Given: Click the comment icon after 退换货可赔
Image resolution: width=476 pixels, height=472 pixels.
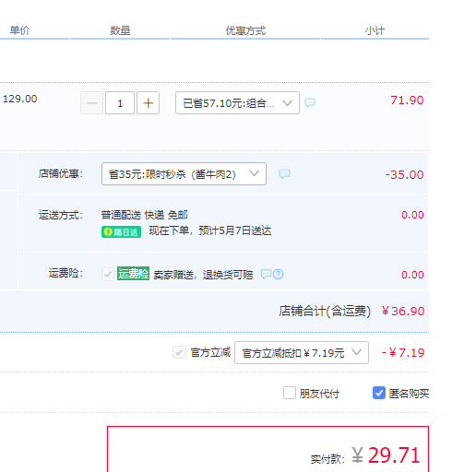Looking at the screenshot, I should [x=266, y=274].
